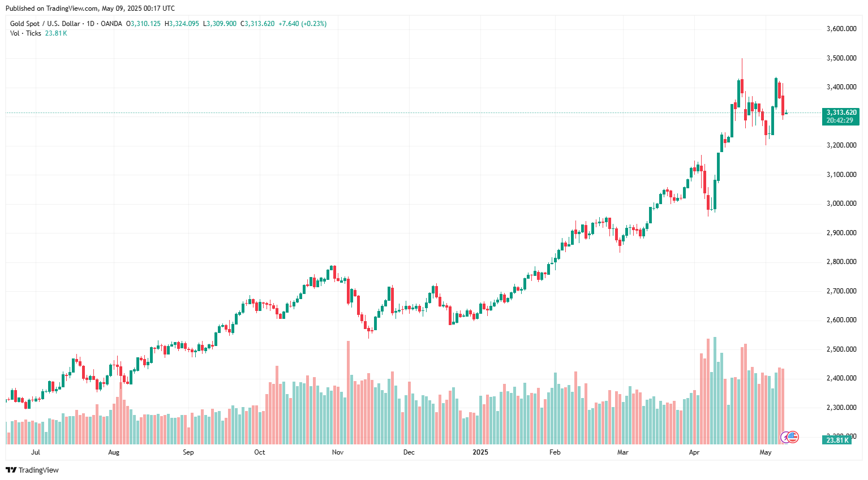Screen dimensions: 868x480
Task: Click the 2,800.000 price scale label
Action: (x=841, y=262)
